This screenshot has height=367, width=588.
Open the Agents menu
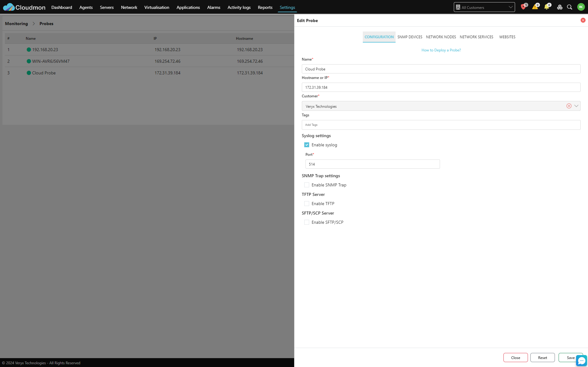pyautogui.click(x=86, y=7)
